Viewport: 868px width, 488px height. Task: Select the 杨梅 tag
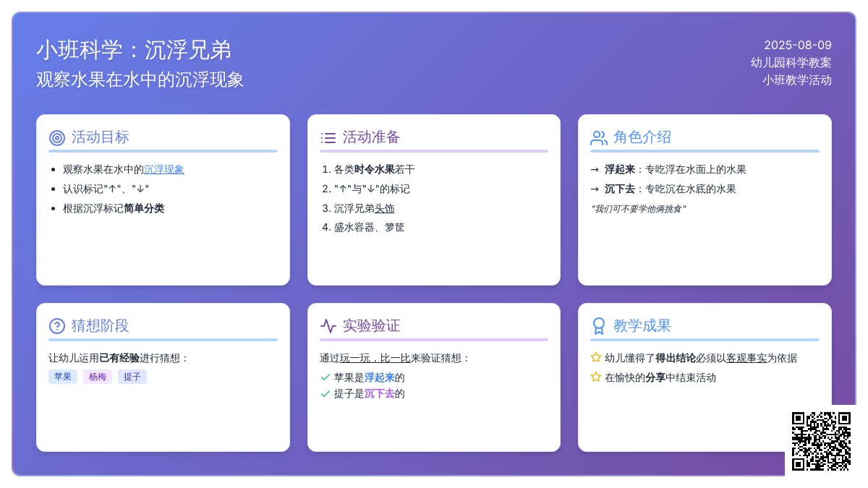click(x=98, y=377)
